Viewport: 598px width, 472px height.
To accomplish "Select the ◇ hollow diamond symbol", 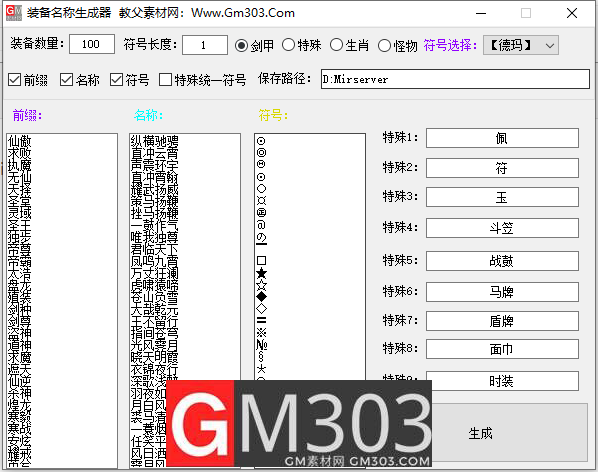I will [x=261, y=309].
